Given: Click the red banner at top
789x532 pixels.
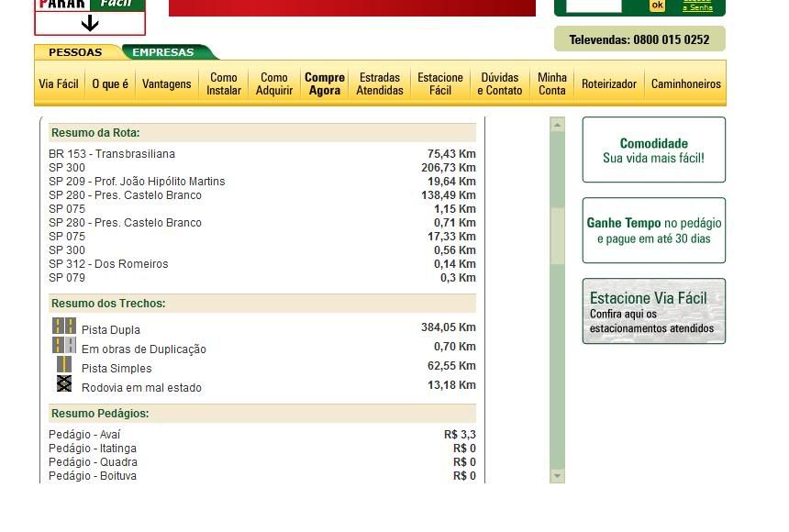Looking at the screenshot, I should (352, 8).
